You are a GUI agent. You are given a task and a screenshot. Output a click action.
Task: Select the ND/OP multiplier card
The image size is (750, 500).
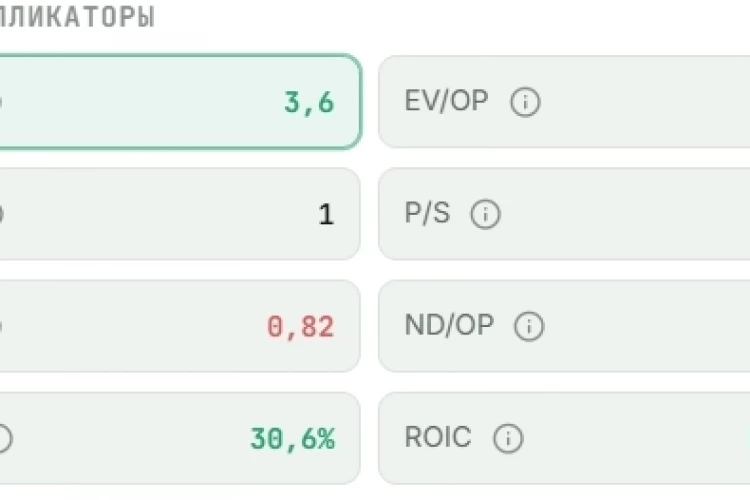pos(564,326)
